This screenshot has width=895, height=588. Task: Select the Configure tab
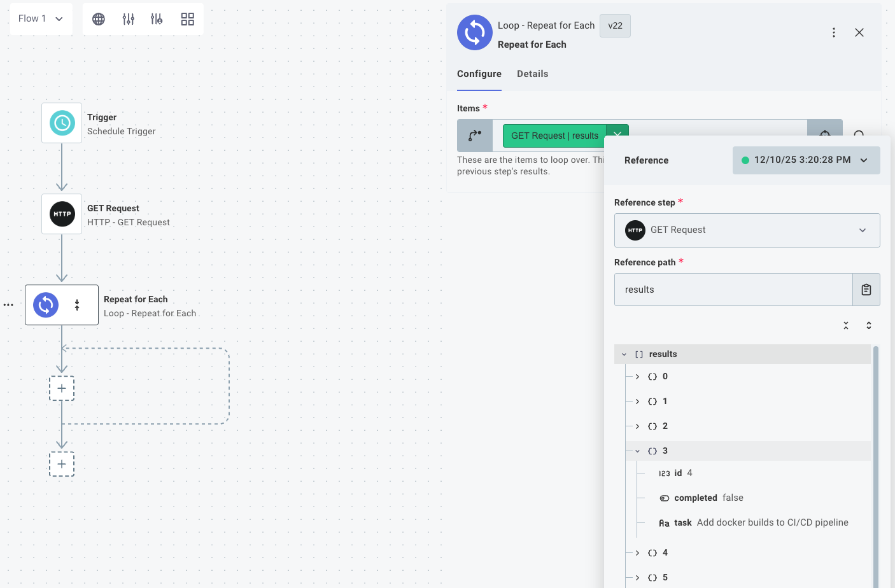click(x=479, y=74)
